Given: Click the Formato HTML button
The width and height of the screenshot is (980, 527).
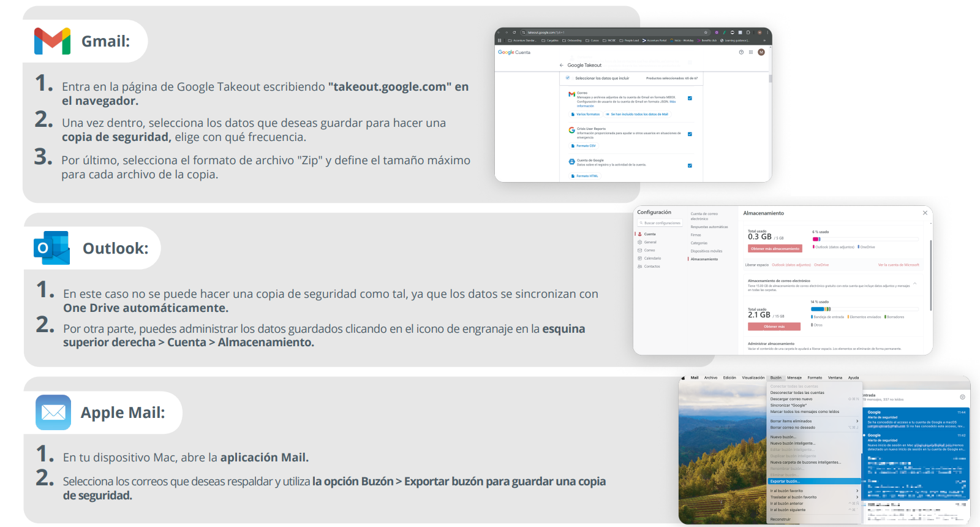Looking at the screenshot, I should (585, 176).
